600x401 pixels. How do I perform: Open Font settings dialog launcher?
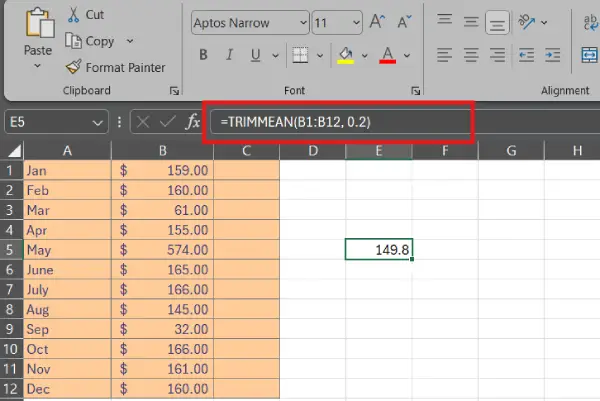point(416,91)
